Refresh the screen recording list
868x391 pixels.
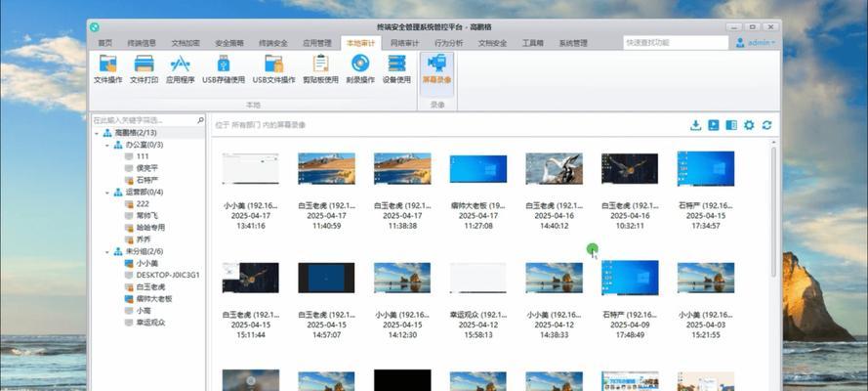766,125
